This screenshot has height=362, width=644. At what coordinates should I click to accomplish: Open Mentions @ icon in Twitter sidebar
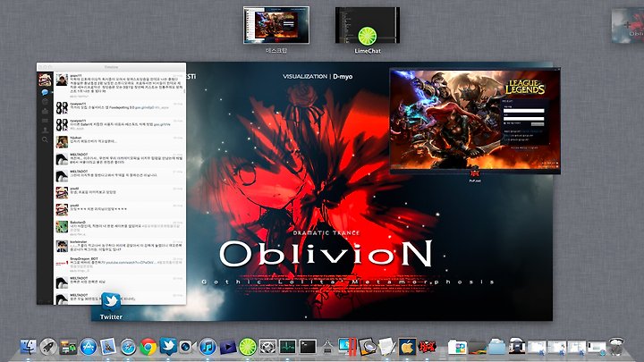(45, 102)
